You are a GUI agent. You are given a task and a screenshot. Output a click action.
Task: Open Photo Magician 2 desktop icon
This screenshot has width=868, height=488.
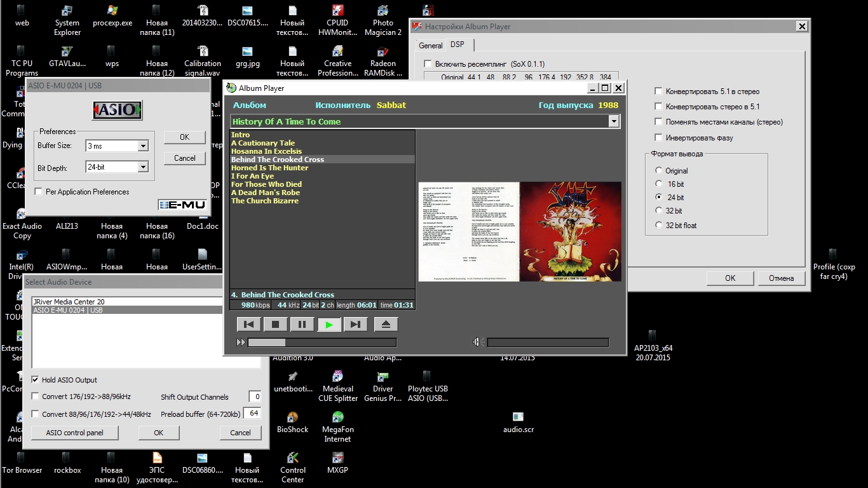(383, 20)
